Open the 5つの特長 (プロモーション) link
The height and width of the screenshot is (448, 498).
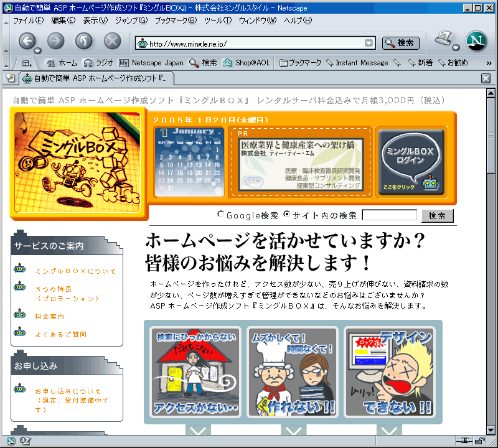(67, 294)
